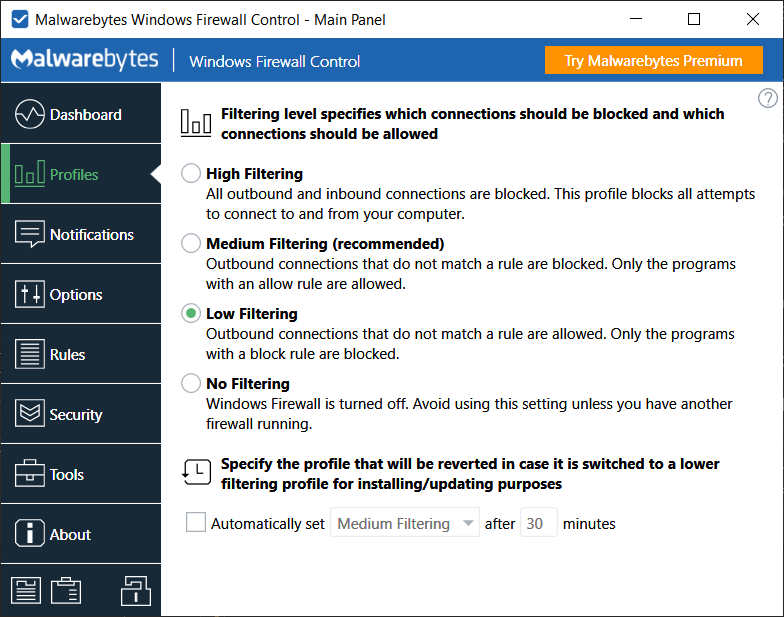The image size is (784, 617).
Task: Click the clipboard icon in bottom bar
Action: 66,590
